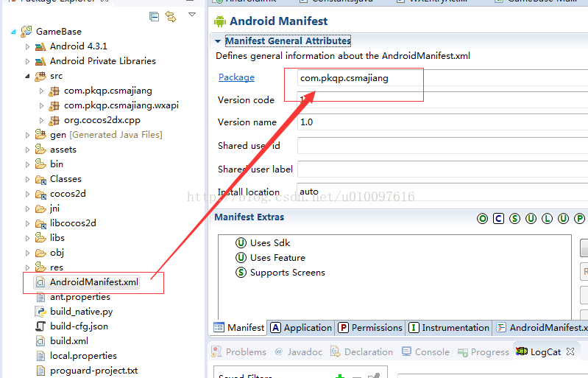This screenshot has width=588, height=378.
Task: Expand the gen folder
Action: [x=27, y=135]
